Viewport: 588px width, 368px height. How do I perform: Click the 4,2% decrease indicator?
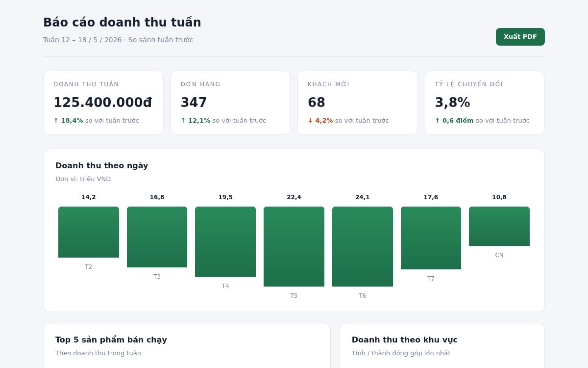(x=320, y=121)
